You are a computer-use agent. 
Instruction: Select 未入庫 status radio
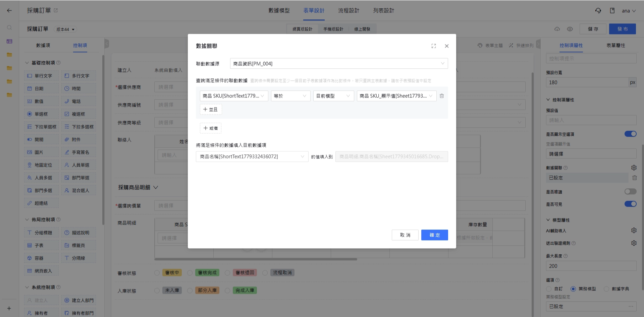157,291
